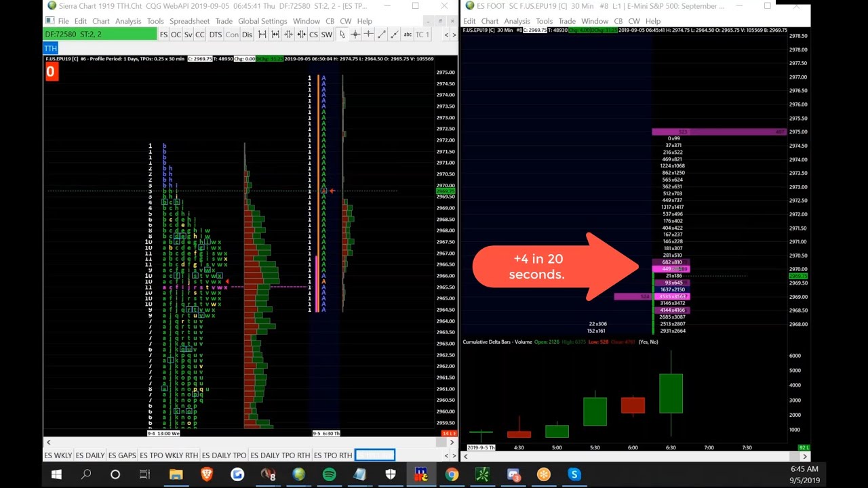Click the compress bar spacing icon
Viewport: 868px width, 488px height.
tap(288, 35)
